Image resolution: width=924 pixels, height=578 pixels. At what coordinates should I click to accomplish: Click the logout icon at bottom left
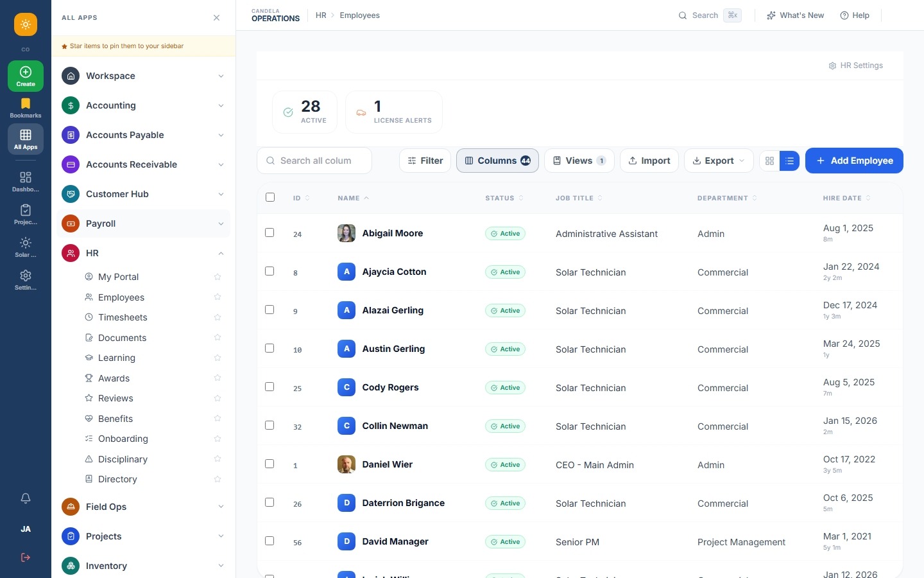(26, 557)
